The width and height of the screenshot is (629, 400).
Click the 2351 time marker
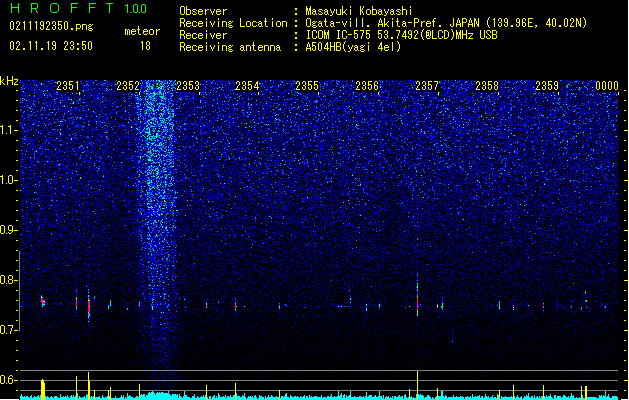(x=68, y=86)
